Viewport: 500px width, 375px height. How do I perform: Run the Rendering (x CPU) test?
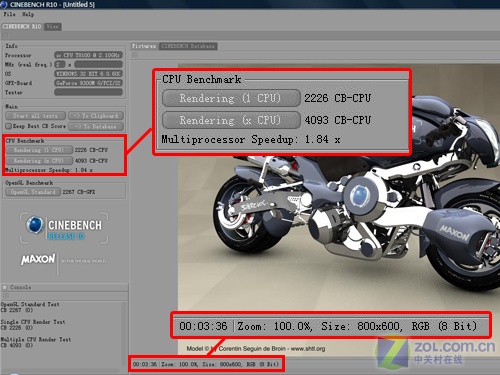[39, 161]
